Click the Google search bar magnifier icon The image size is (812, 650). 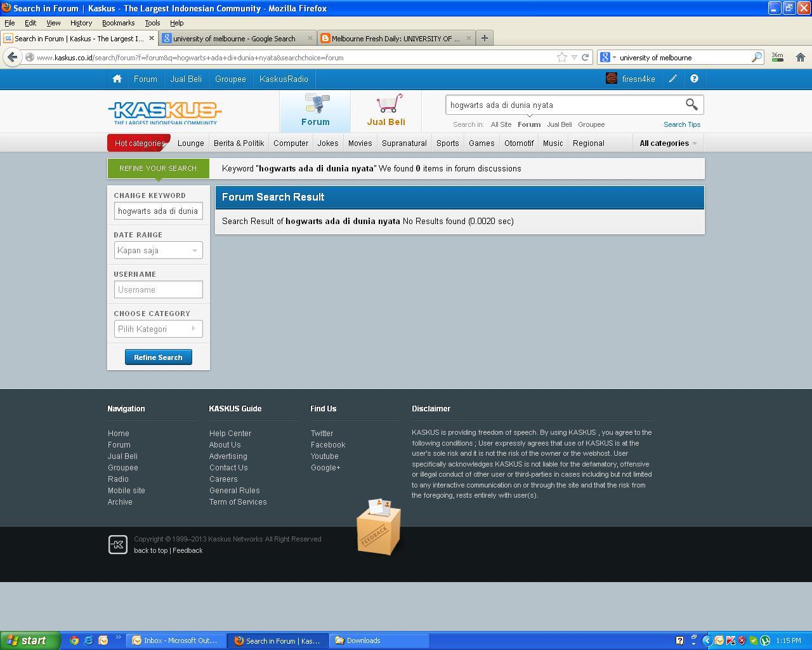pos(756,57)
